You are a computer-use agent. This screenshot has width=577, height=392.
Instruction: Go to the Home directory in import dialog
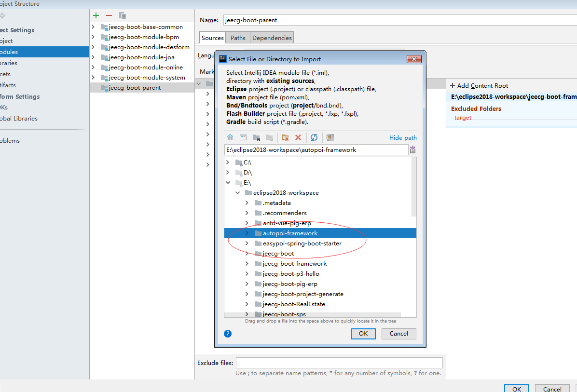(x=230, y=137)
